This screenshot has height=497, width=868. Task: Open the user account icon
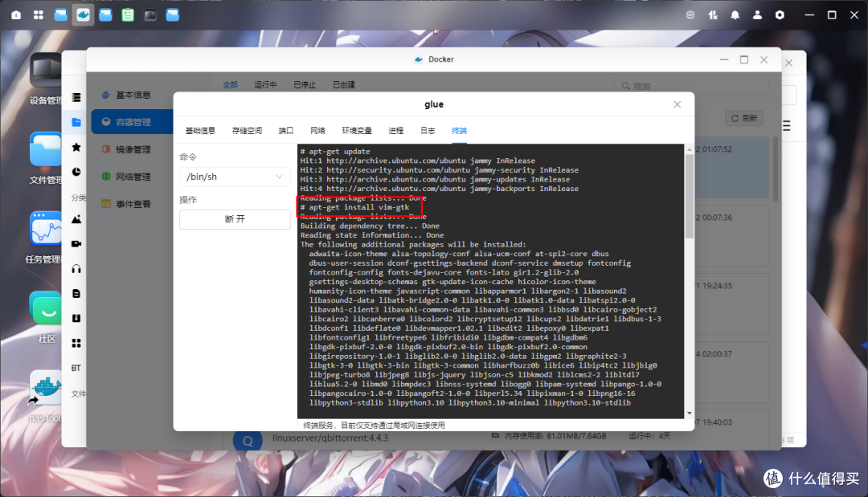coord(757,15)
